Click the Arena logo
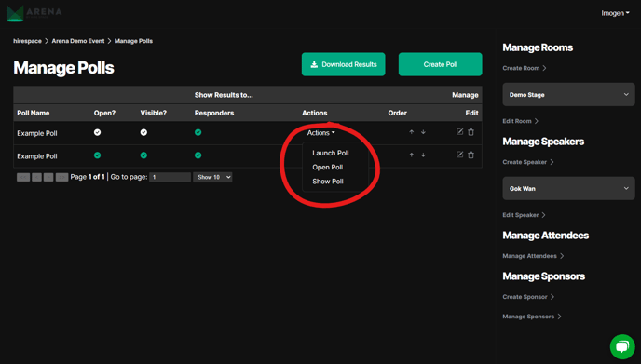 coord(34,13)
